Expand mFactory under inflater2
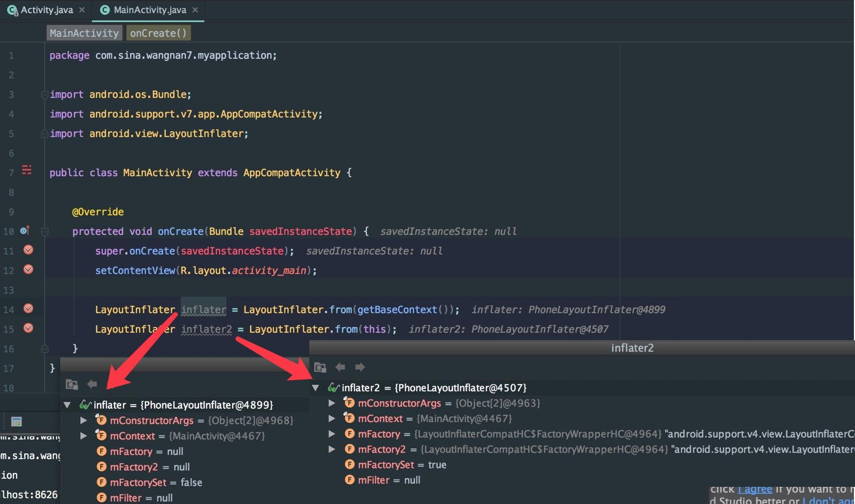 tap(332, 434)
